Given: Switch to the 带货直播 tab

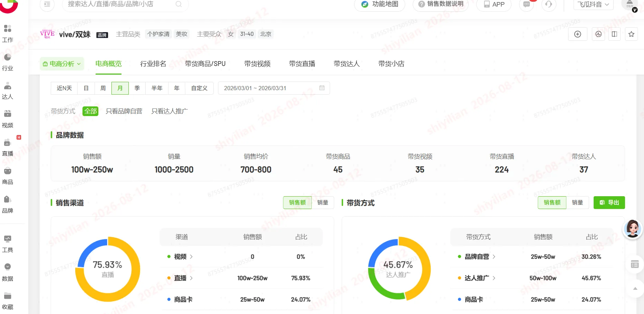Looking at the screenshot, I should [302, 64].
